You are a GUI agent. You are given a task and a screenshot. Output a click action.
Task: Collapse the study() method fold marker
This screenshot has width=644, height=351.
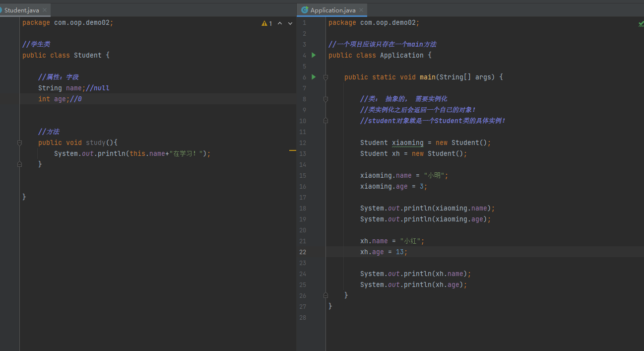[19, 142]
